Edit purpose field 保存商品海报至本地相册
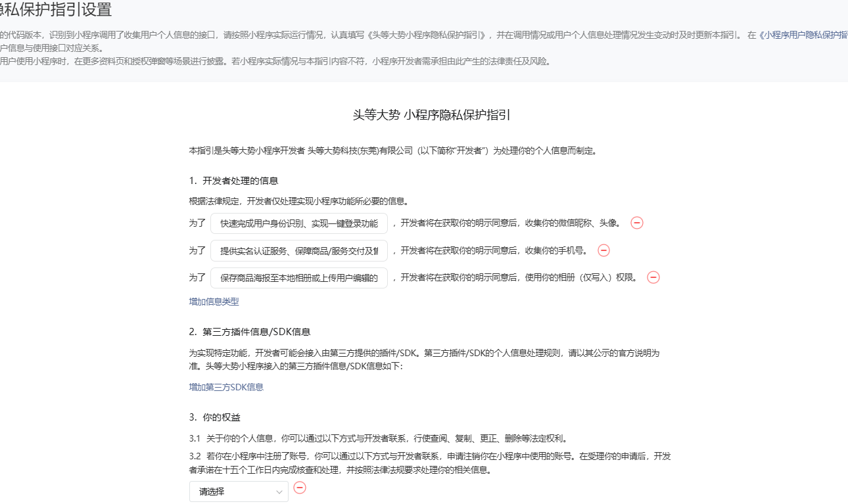The height and width of the screenshot is (504, 848). (299, 278)
